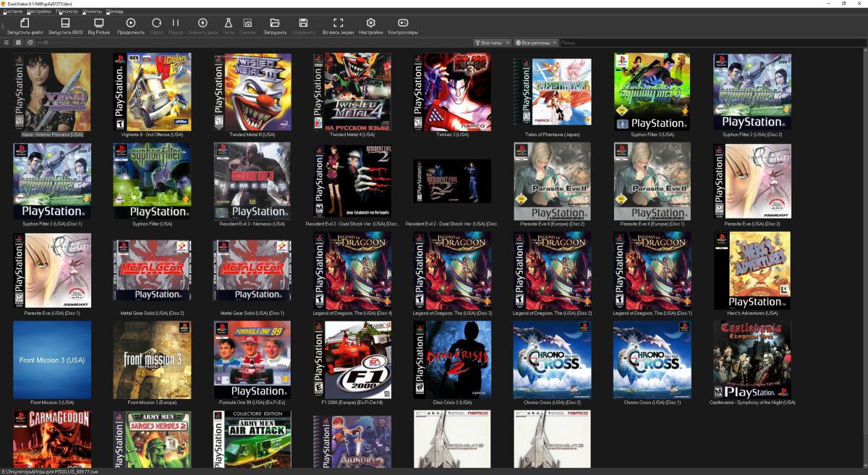868x475 pixels.
Task: Select Dino Crisis 2 (USA) cover
Action: (x=452, y=360)
